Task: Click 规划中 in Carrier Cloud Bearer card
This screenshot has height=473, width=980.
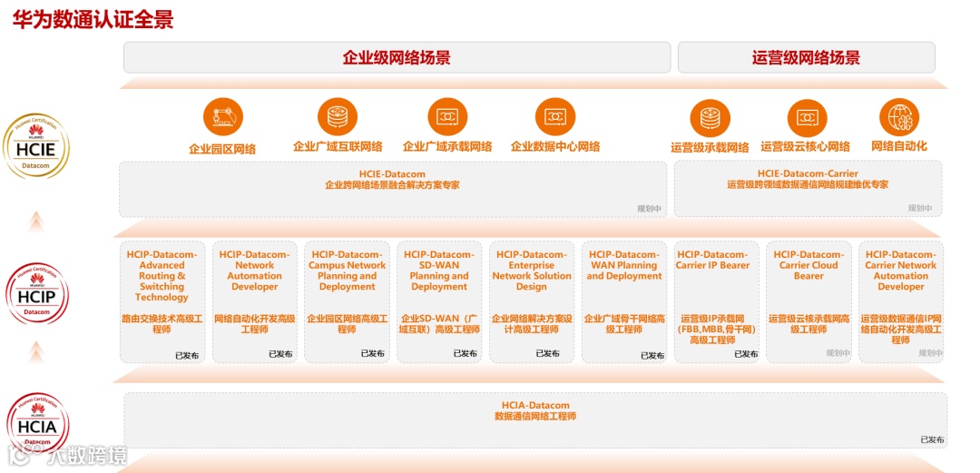Action: pos(838,353)
